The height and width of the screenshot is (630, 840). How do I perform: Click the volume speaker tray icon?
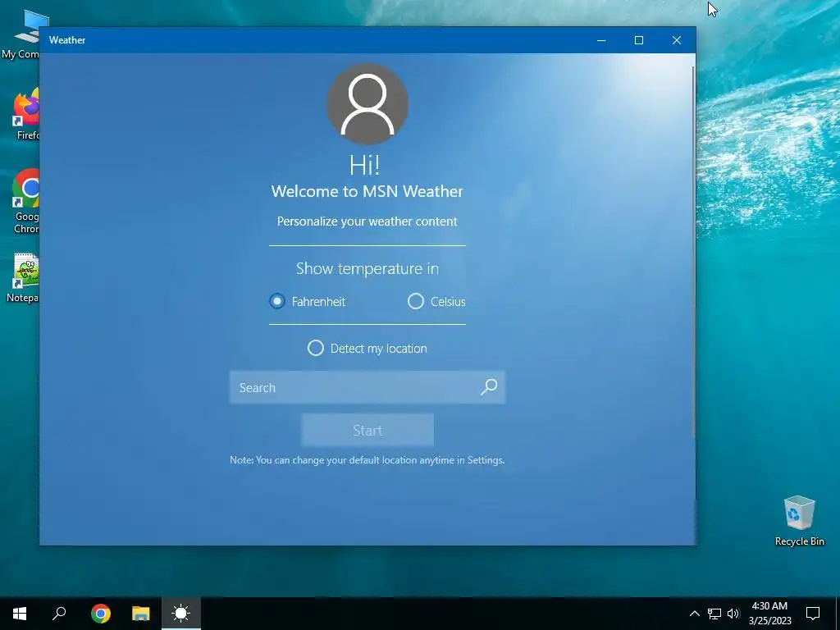(733, 614)
